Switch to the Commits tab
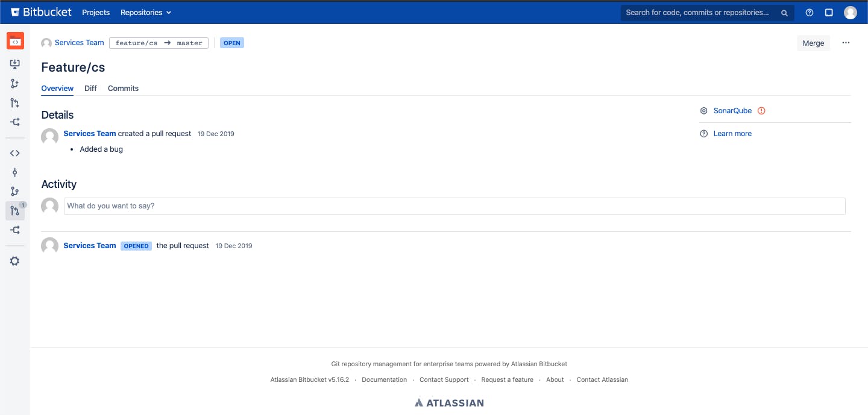Screen dimensions: 868x415 pos(123,89)
